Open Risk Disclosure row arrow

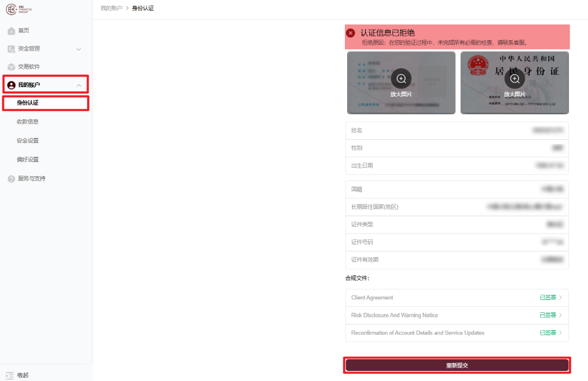tap(561, 315)
